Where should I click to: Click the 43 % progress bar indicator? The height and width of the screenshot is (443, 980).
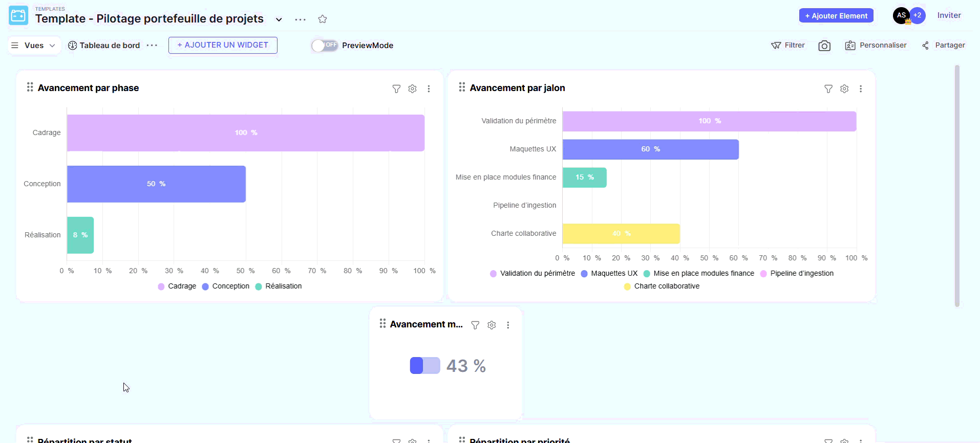pos(425,366)
